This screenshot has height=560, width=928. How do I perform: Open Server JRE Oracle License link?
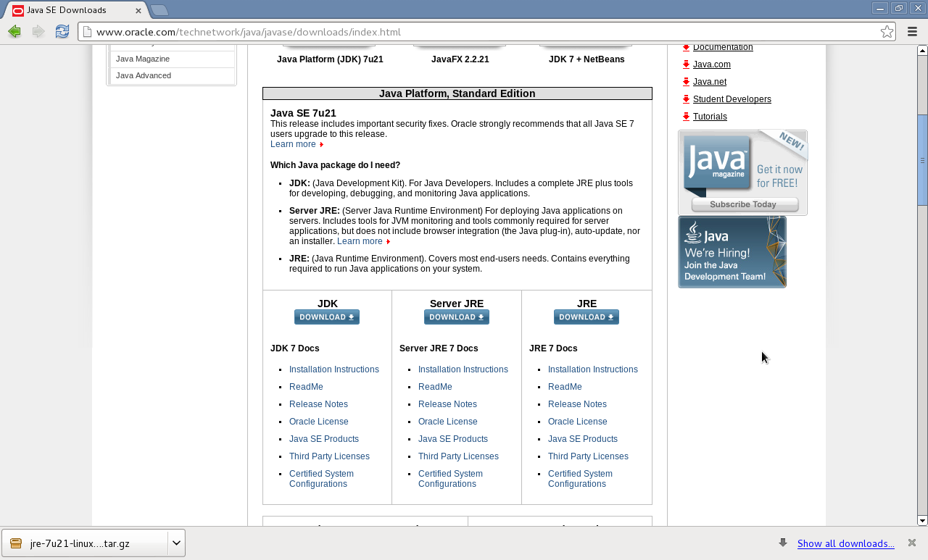tap(448, 422)
